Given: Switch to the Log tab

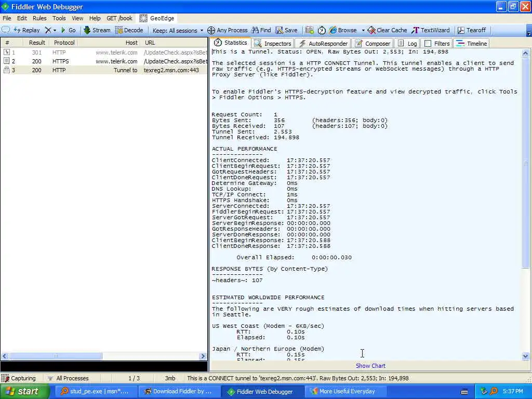Looking at the screenshot, I should pos(407,44).
